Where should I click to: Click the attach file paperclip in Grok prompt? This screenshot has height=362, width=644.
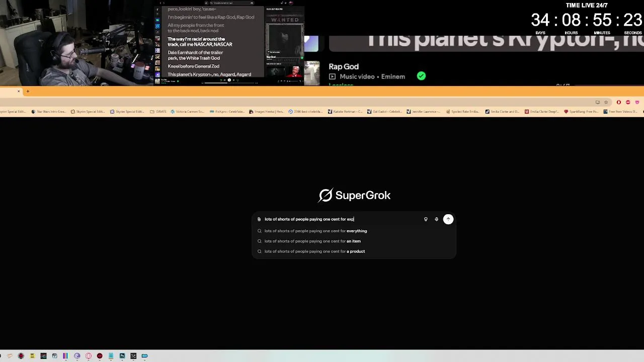[259, 219]
